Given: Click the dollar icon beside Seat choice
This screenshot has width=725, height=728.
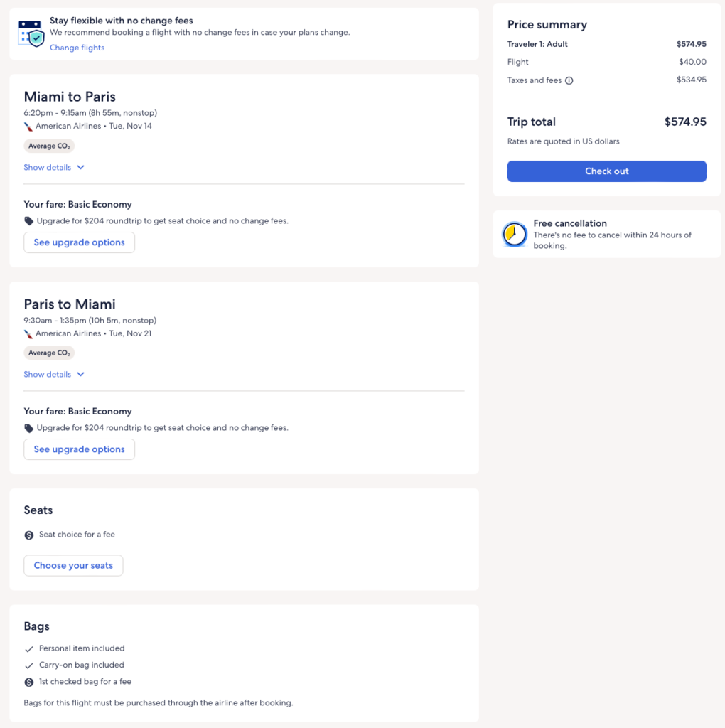Looking at the screenshot, I should [29, 535].
